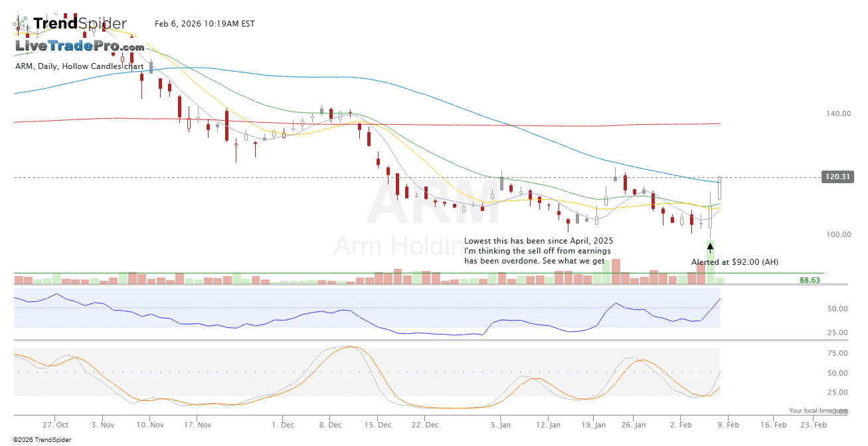Click the TrendSpider logo icon
The image size is (868, 446).
[x=22, y=25]
